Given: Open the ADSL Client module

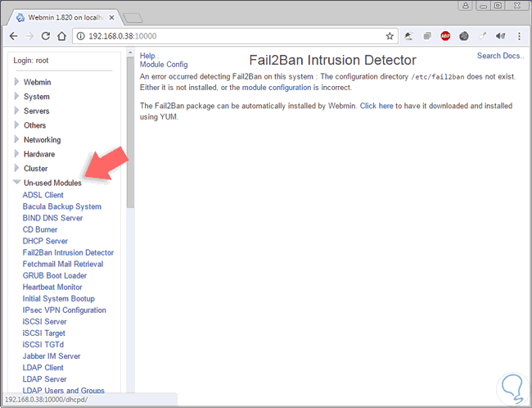Looking at the screenshot, I should 43,195.
